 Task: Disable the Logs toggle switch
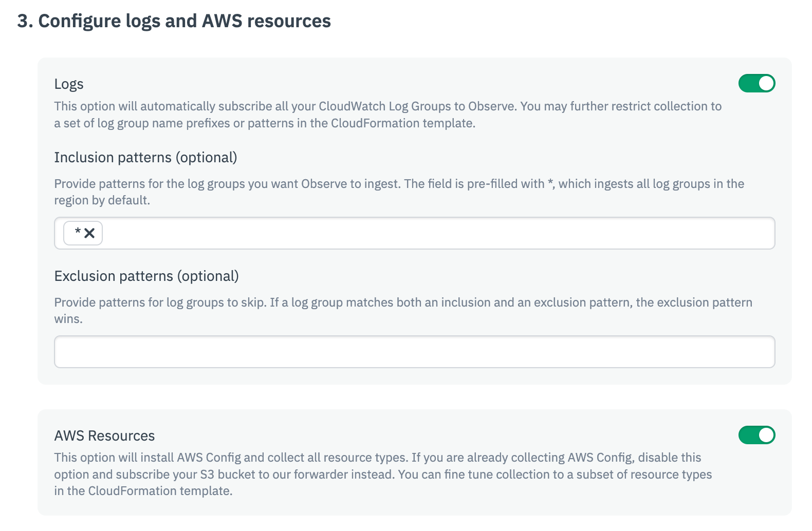pyautogui.click(x=756, y=83)
